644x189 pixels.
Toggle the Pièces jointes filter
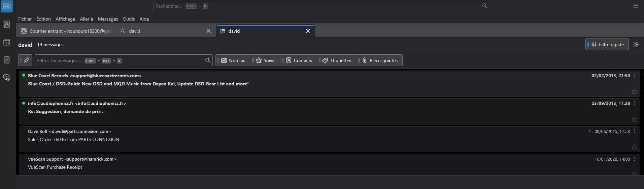(379, 60)
